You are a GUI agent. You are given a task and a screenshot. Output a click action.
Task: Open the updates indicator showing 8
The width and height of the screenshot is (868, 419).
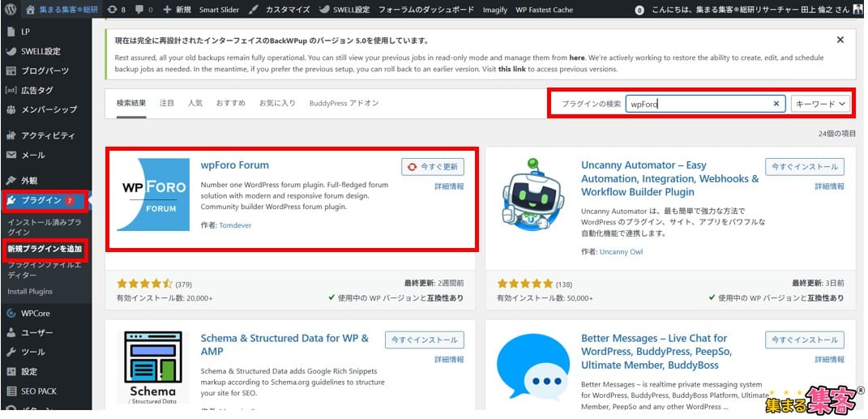(x=116, y=10)
